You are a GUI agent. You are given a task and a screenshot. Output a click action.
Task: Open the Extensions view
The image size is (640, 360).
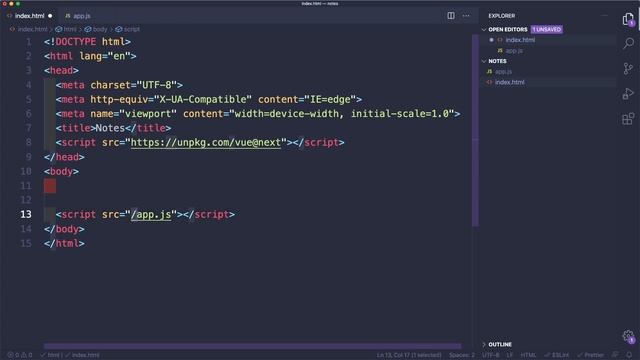pyautogui.click(x=628, y=119)
